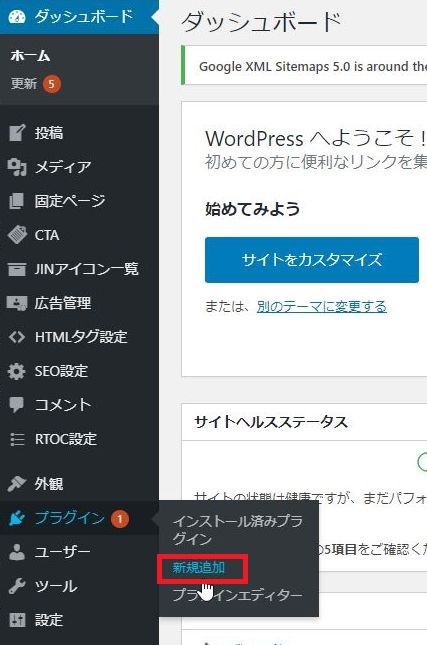Open メディア library menu
Screen dimensions: 427x645
click(x=79, y=167)
